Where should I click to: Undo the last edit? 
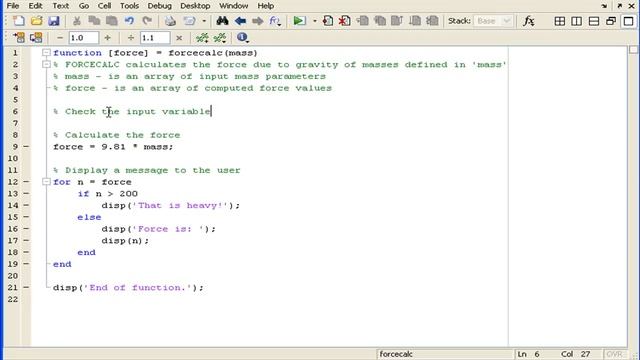click(129, 21)
